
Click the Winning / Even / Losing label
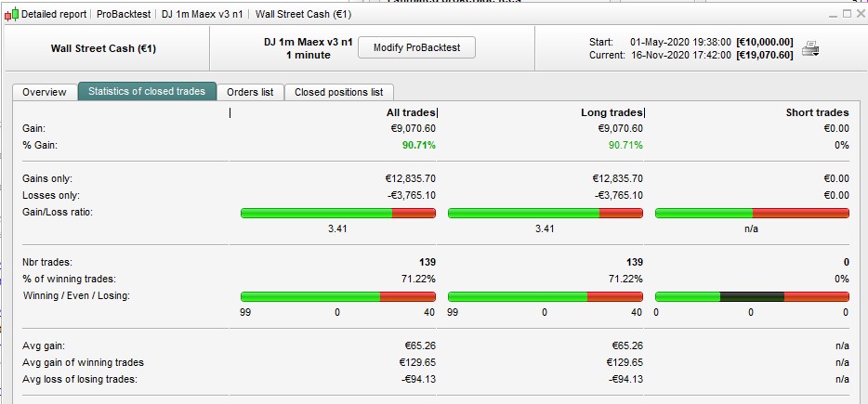(76, 295)
